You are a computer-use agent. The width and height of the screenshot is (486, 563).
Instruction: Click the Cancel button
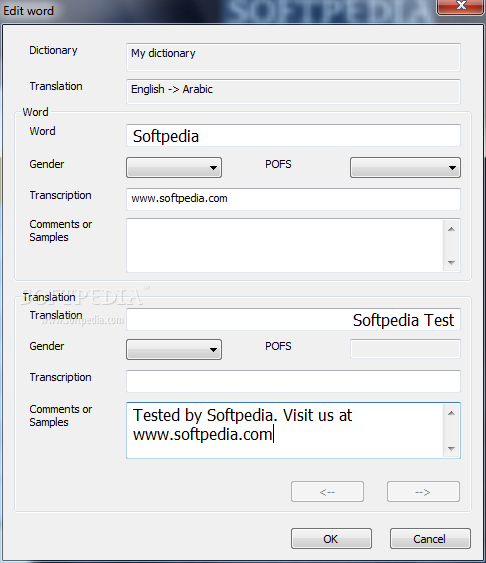click(430, 539)
